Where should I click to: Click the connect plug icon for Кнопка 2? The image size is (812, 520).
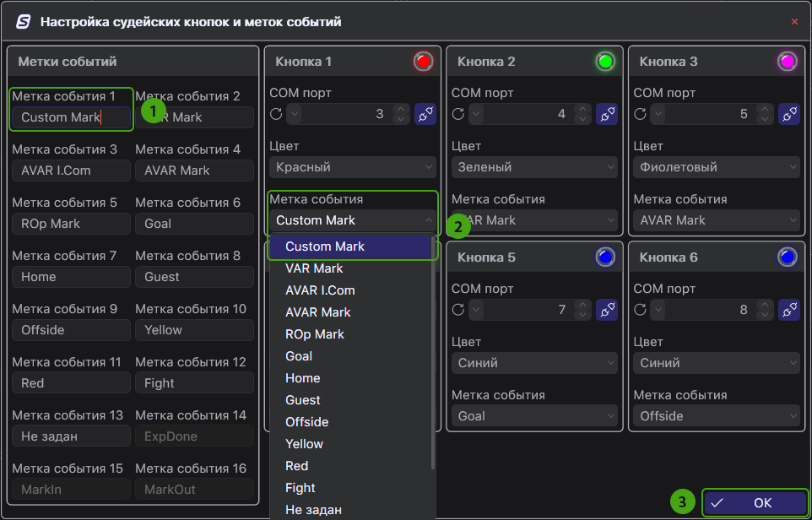pyautogui.click(x=607, y=114)
